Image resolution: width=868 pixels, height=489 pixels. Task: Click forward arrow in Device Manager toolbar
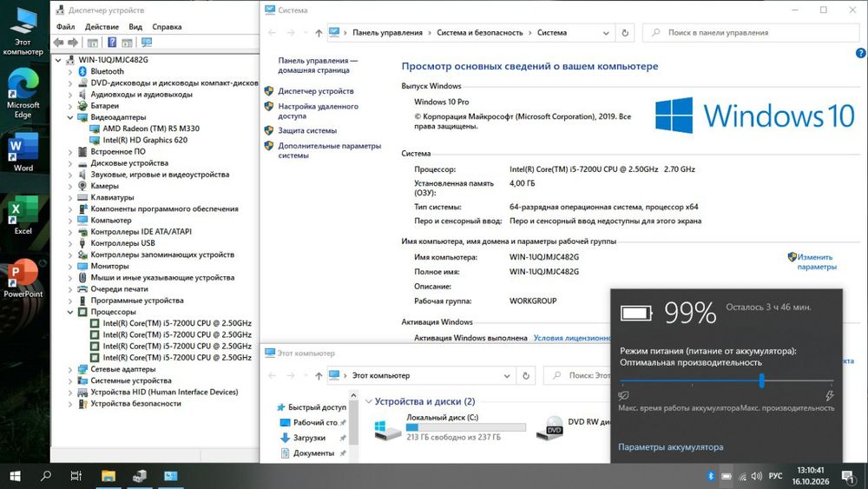(x=73, y=43)
